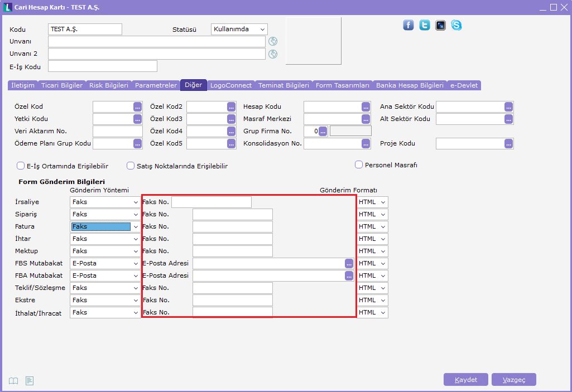Click the book icon at bottom left

[x=13, y=381]
